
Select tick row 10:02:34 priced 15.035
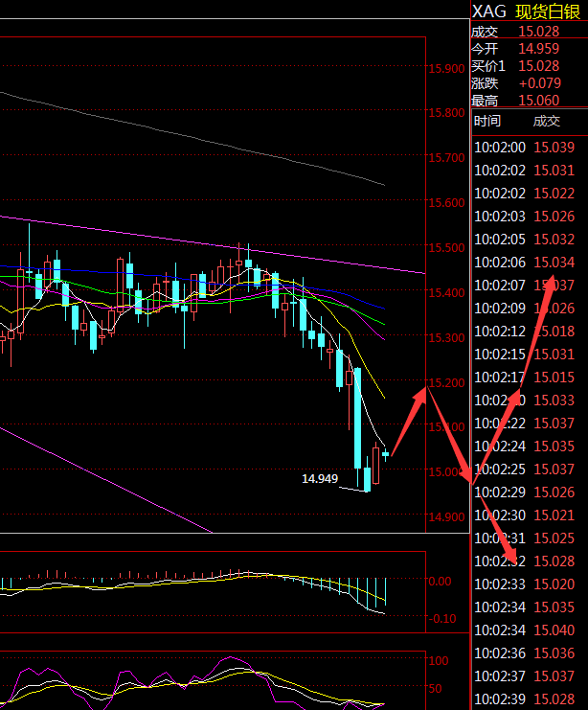click(524, 607)
